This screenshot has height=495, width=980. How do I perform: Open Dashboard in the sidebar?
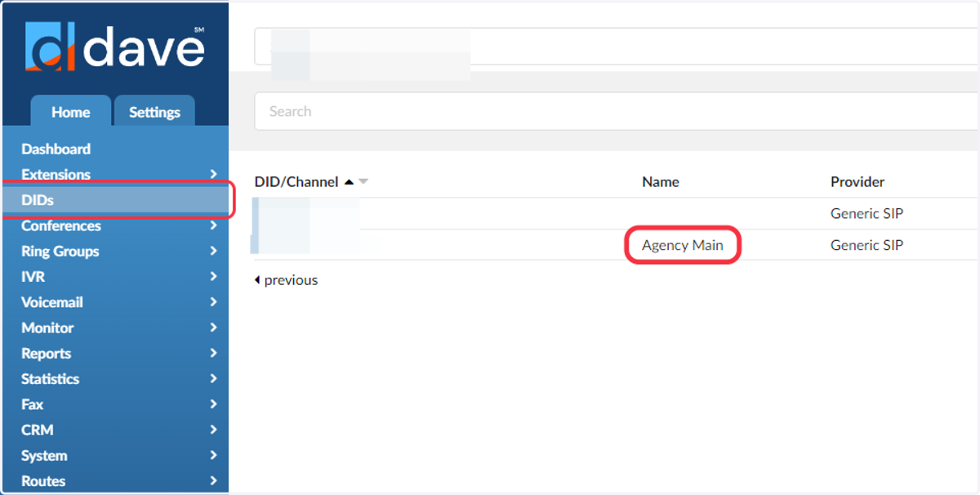pyautogui.click(x=56, y=149)
